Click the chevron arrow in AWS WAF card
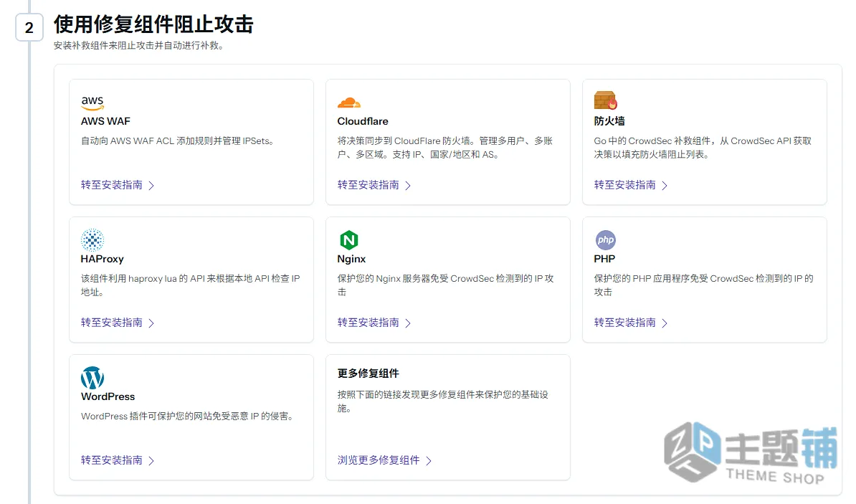The height and width of the screenshot is (504, 856). pos(151,186)
